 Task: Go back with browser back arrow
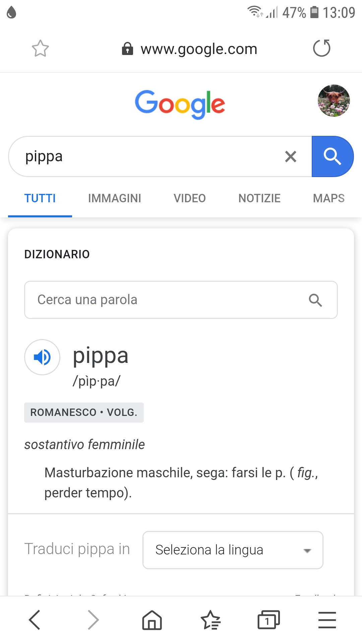coord(35,620)
